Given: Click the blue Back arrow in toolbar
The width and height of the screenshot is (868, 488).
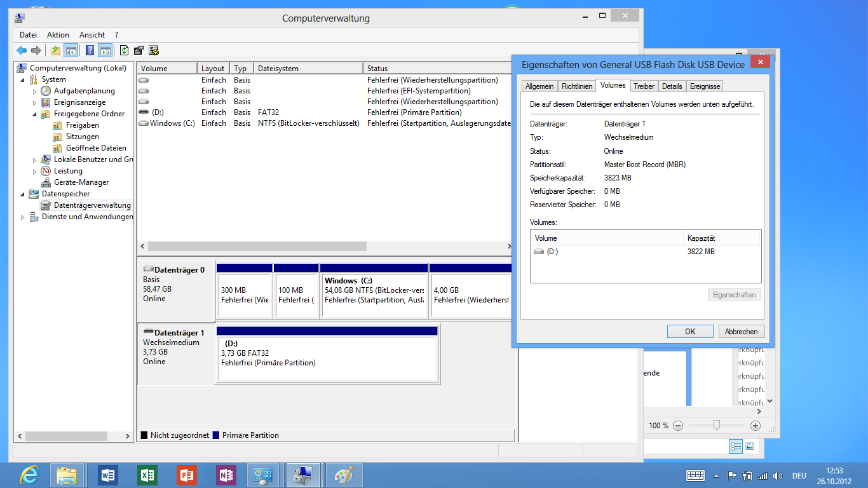Looking at the screenshot, I should pyautogui.click(x=22, y=50).
